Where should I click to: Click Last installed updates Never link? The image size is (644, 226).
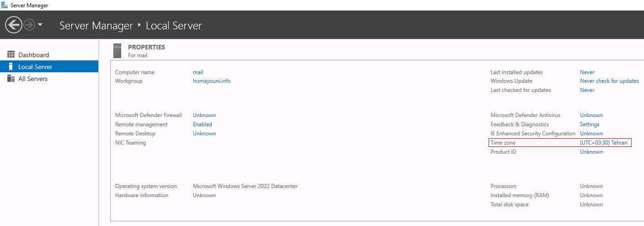pyautogui.click(x=587, y=72)
